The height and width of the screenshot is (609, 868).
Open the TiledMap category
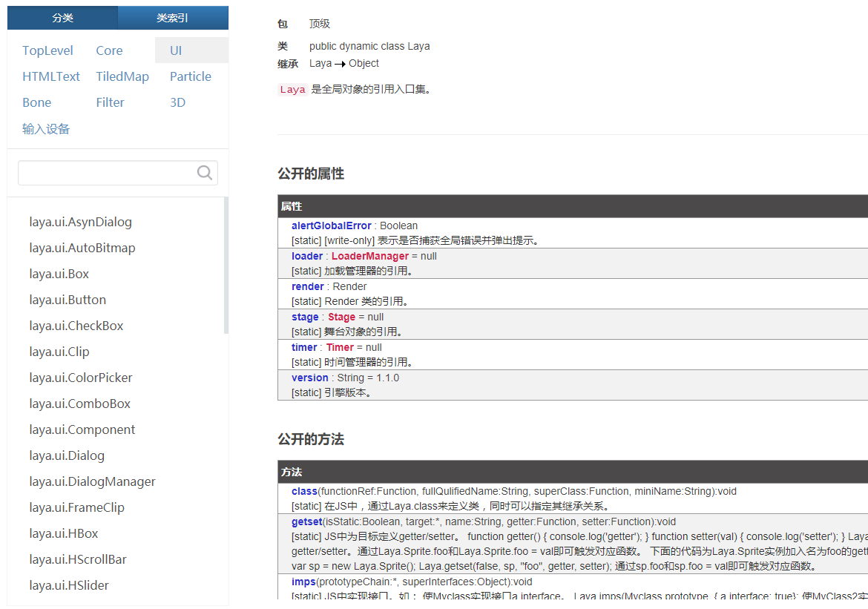[x=122, y=76]
